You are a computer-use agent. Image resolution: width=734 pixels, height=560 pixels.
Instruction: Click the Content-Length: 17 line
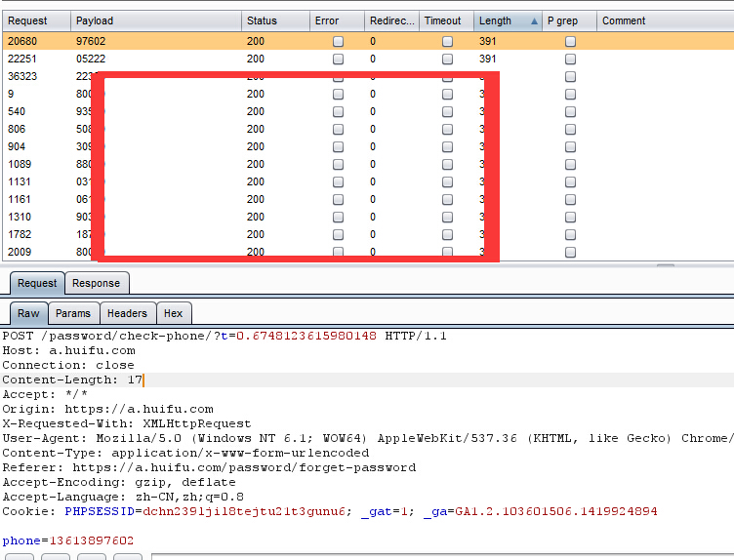(x=72, y=380)
